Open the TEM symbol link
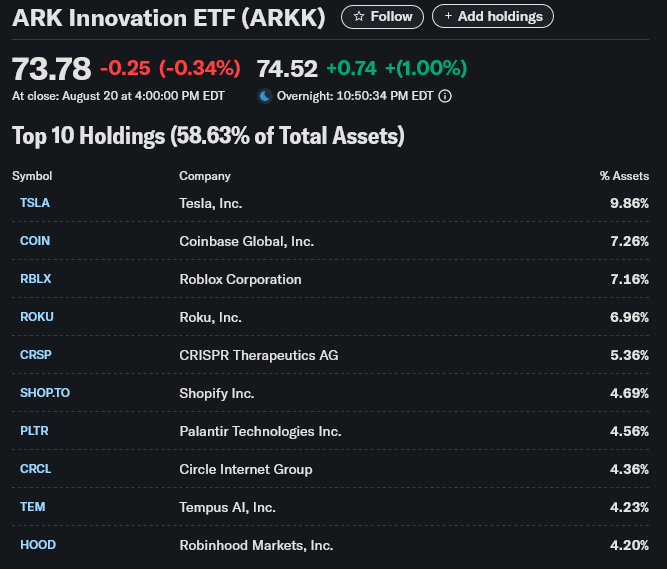 33,507
